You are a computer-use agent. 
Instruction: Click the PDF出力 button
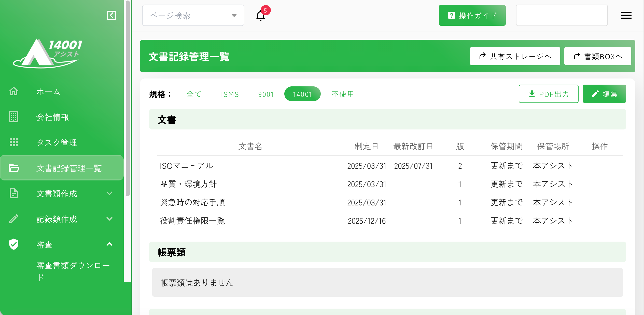pyautogui.click(x=549, y=94)
